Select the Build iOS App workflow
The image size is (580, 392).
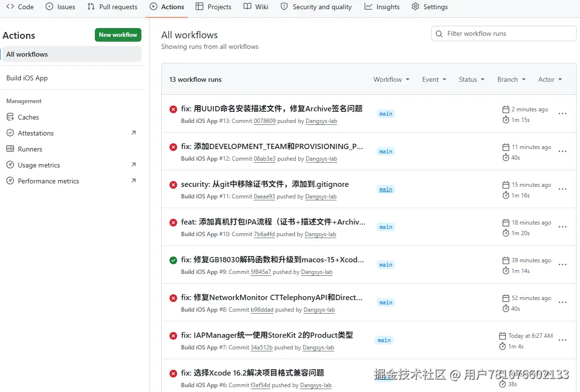(27, 78)
